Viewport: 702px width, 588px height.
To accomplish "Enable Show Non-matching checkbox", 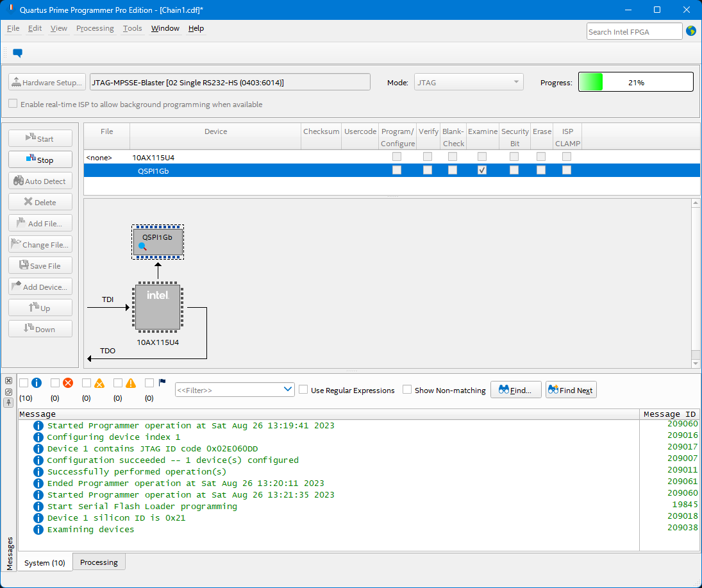I will click(407, 390).
